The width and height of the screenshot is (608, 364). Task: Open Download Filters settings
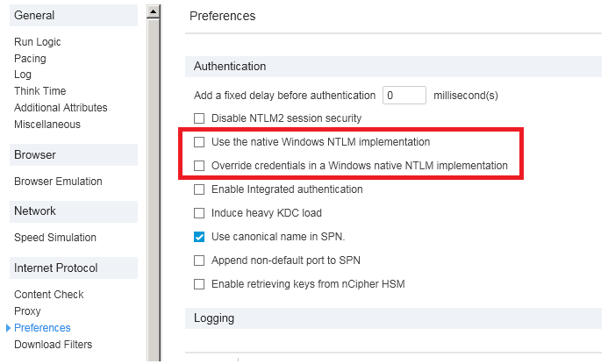point(53,345)
